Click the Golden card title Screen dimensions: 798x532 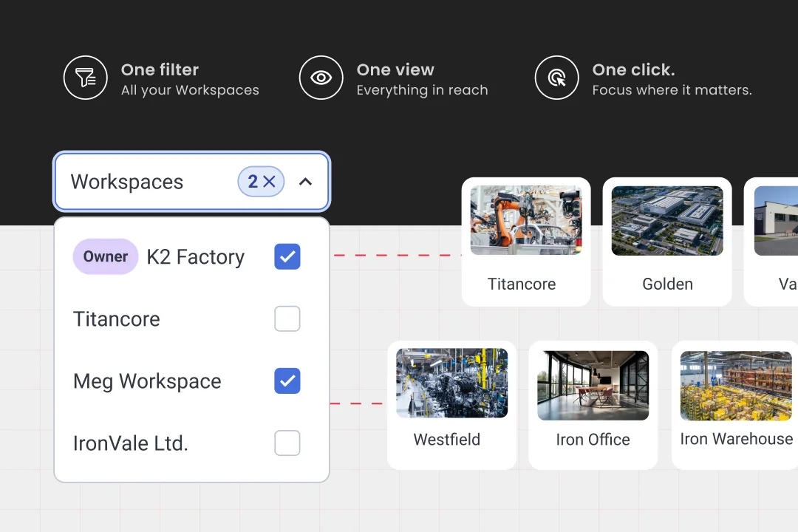pyautogui.click(x=668, y=284)
